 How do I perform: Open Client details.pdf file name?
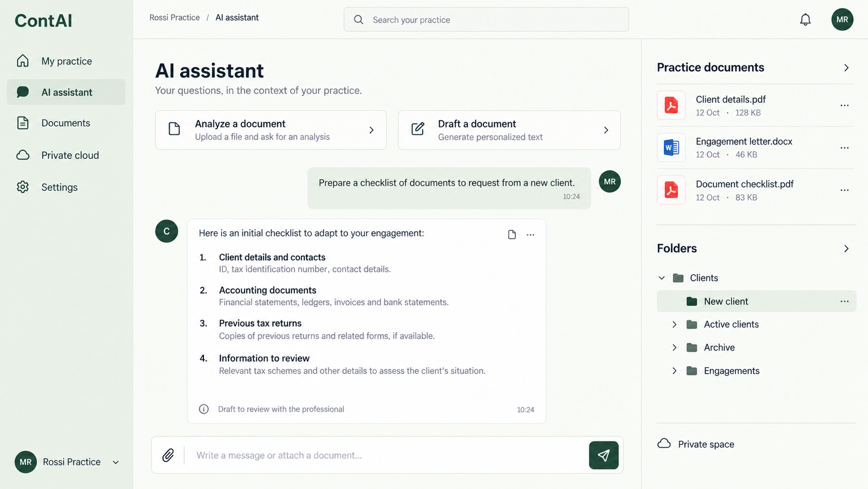click(x=730, y=99)
